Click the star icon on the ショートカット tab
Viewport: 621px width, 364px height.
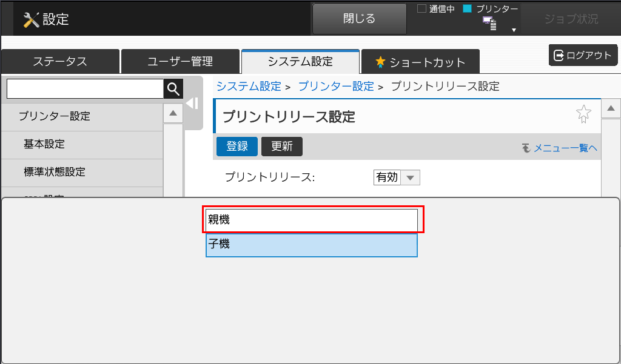coord(380,62)
